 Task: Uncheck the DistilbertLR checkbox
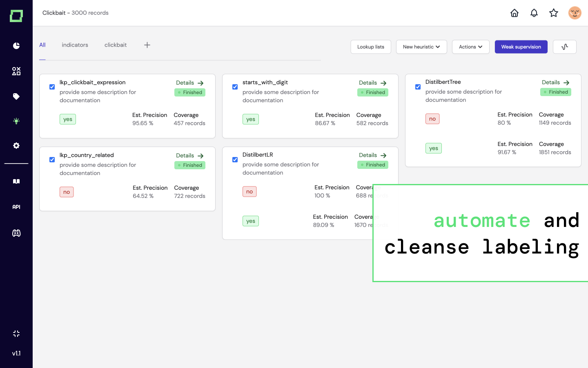pos(235,159)
